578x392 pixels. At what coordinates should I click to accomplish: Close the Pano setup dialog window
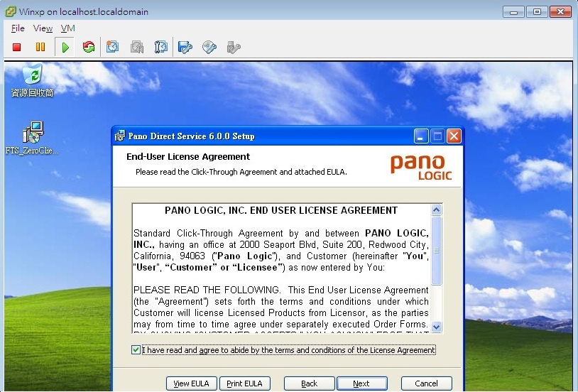pos(454,136)
